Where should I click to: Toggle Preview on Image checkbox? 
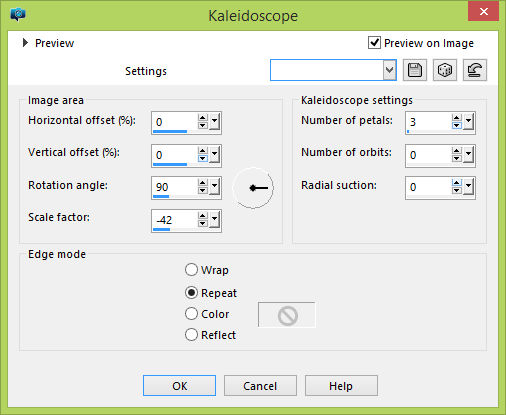coord(374,43)
